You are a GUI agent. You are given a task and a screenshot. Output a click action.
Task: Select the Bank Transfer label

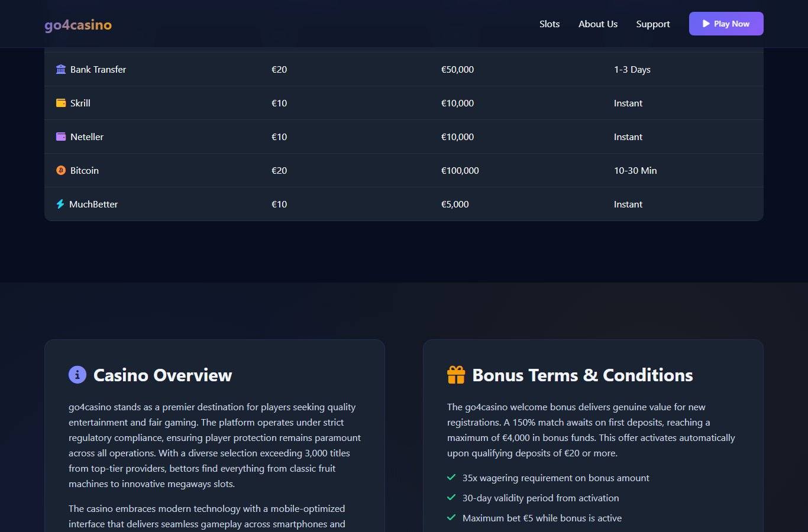click(98, 69)
